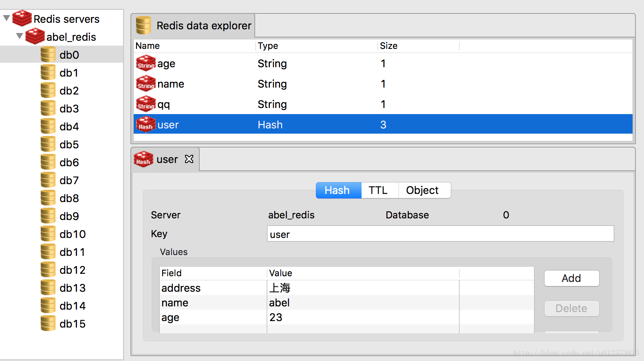Click the Redis data explorer tab icon
The height and width of the screenshot is (361, 644).
[143, 25]
